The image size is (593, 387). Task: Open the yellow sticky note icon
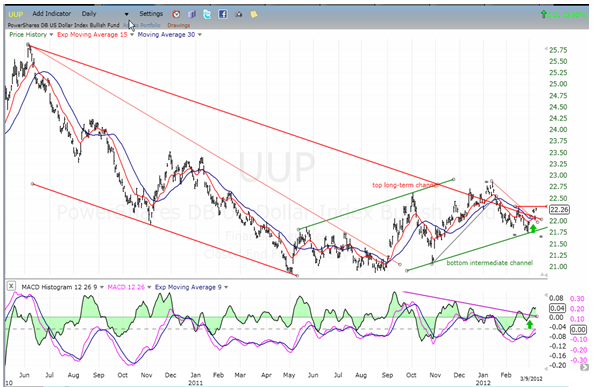[x=254, y=14]
